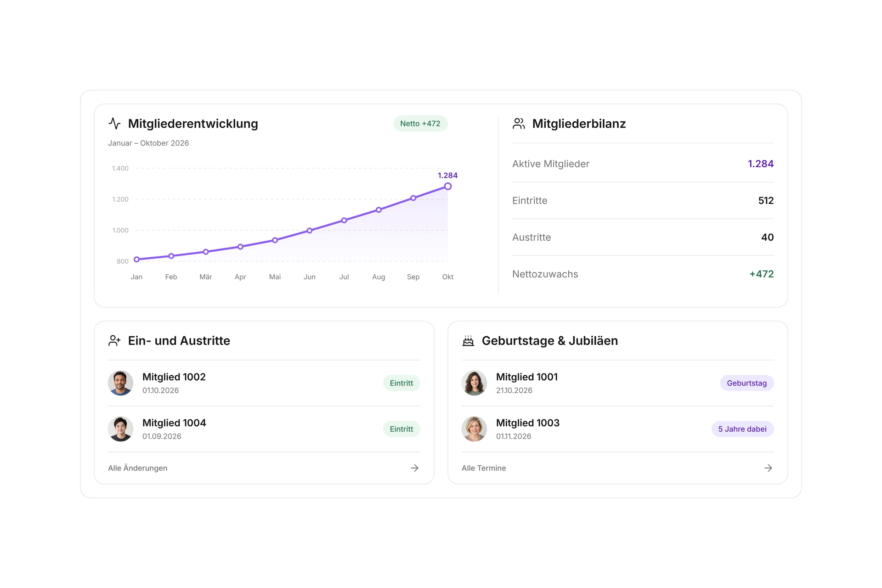The height and width of the screenshot is (588, 882).
Task: Click the arrow icon in Alle Änderungen row
Action: pyautogui.click(x=414, y=468)
